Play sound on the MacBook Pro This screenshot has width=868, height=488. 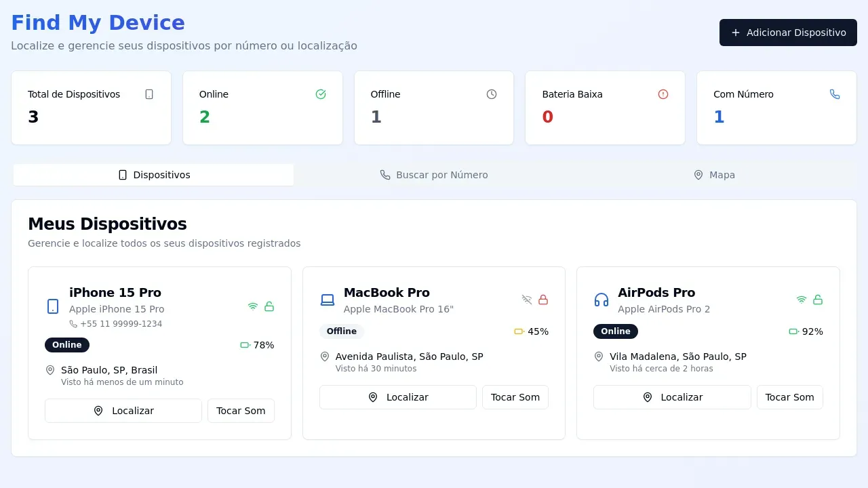point(515,397)
